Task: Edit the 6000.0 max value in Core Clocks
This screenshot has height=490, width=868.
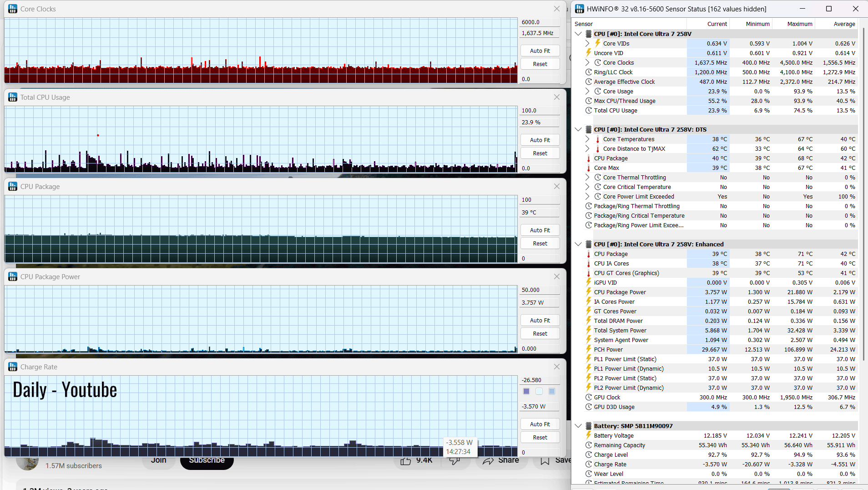Action: [540, 22]
